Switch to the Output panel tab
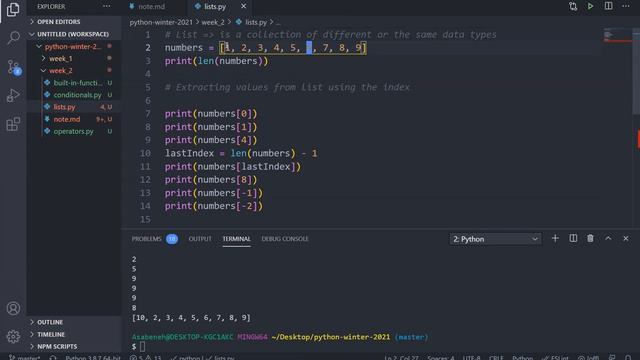Screen dimensions: 640x360 [200, 239]
